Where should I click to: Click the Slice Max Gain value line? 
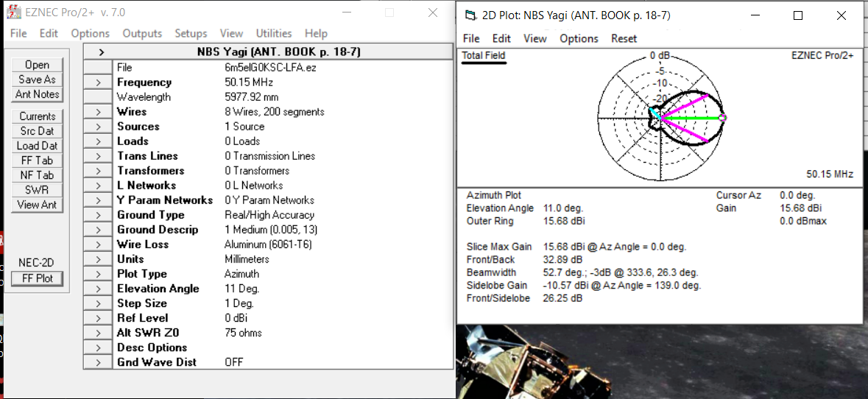click(615, 247)
